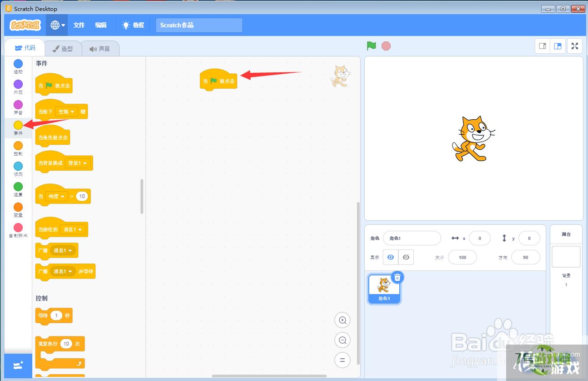The width and height of the screenshot is (588, 381).
Task: Switch to small stage layout
Action: [x=543, y=46]
